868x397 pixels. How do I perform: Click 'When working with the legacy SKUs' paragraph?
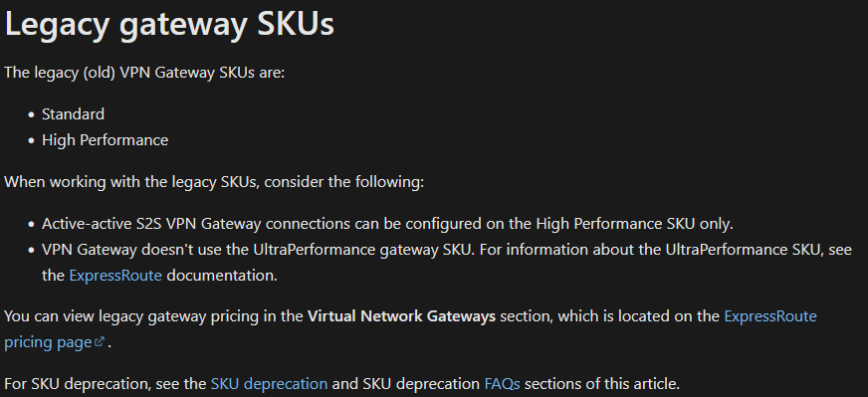coord(214,182)
